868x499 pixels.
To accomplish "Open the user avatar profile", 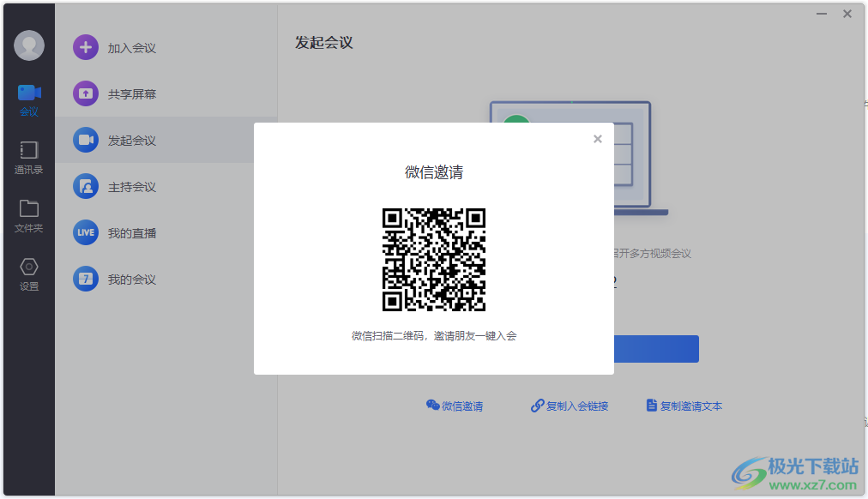I will (x=29, y=45).
